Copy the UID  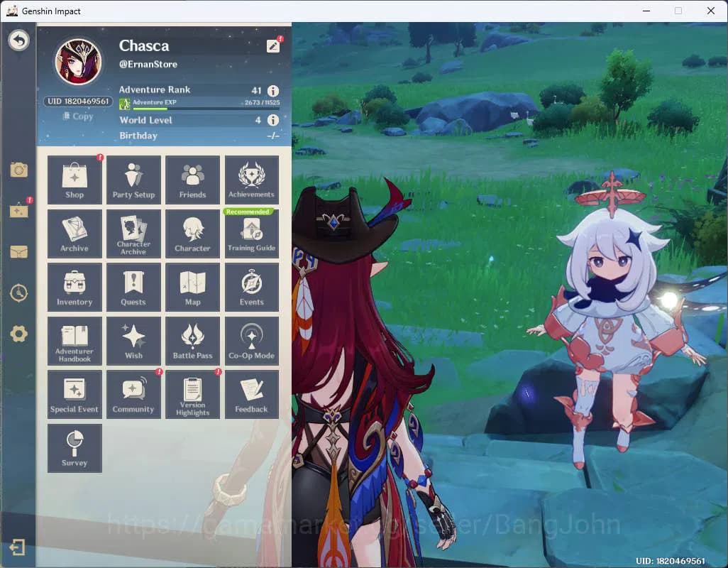[x=78, y=116]
